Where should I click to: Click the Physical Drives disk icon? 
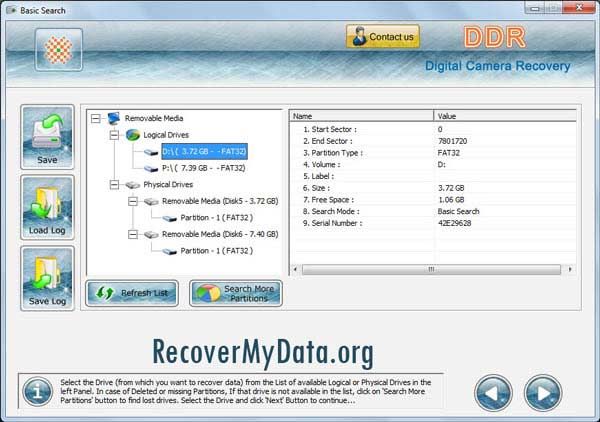coord(132,185)
